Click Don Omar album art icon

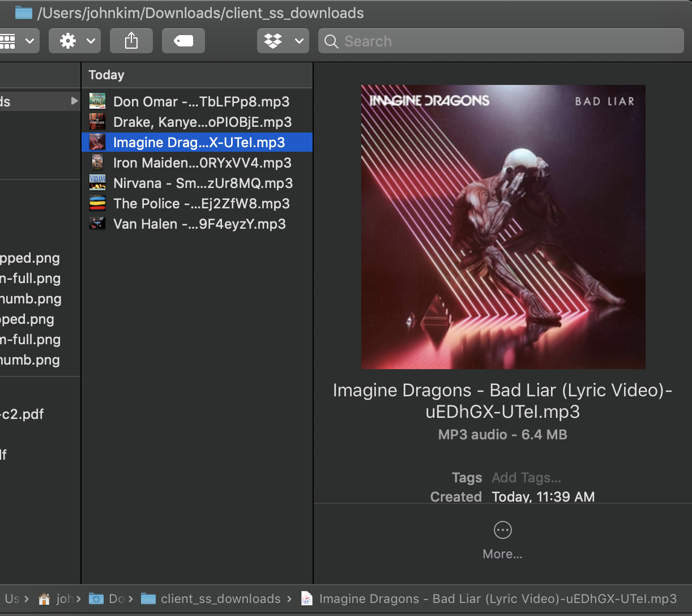[97, 101]
